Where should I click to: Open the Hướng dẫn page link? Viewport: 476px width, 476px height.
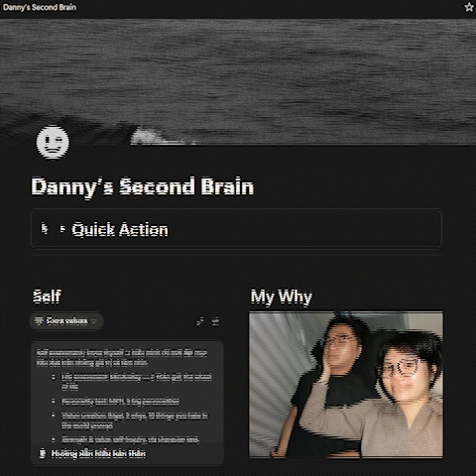[98, 453]
